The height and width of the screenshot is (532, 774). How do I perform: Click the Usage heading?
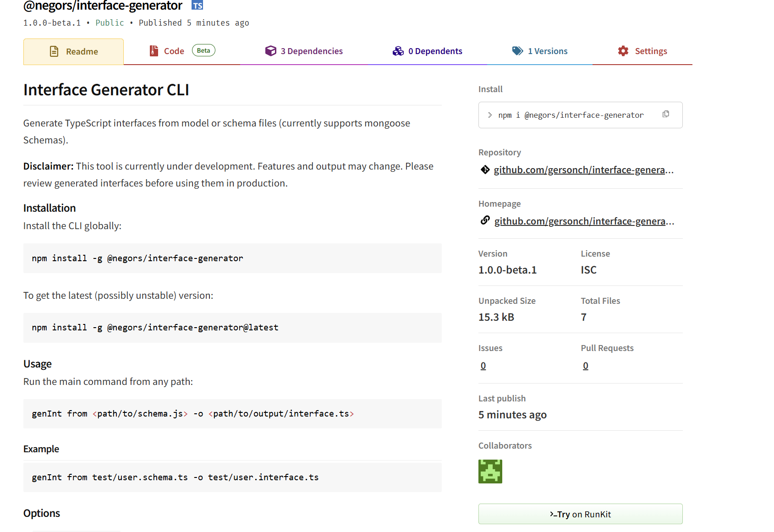(38, 364)
